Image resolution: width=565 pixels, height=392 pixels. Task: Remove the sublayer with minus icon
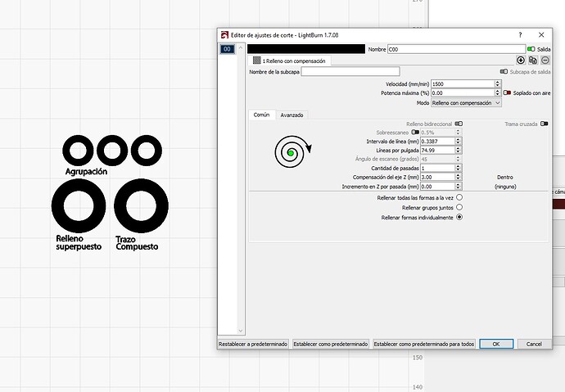(x=545, y=60)
